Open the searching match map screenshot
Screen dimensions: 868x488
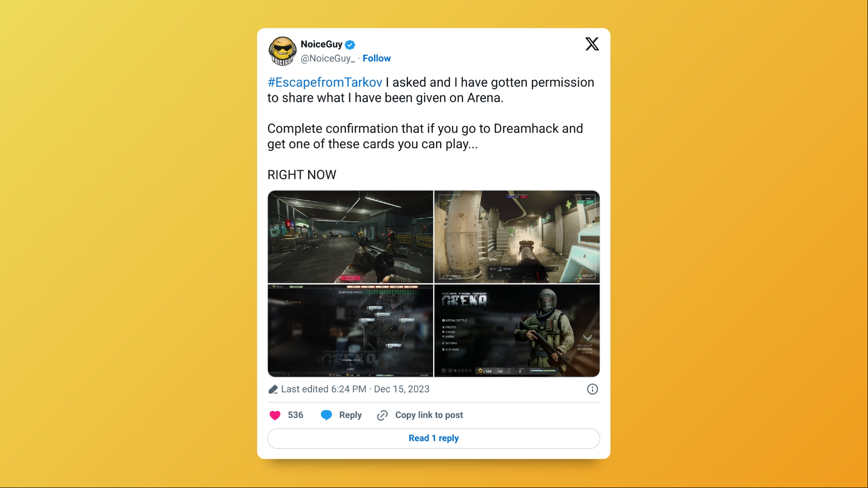click(x=350, y=330)
